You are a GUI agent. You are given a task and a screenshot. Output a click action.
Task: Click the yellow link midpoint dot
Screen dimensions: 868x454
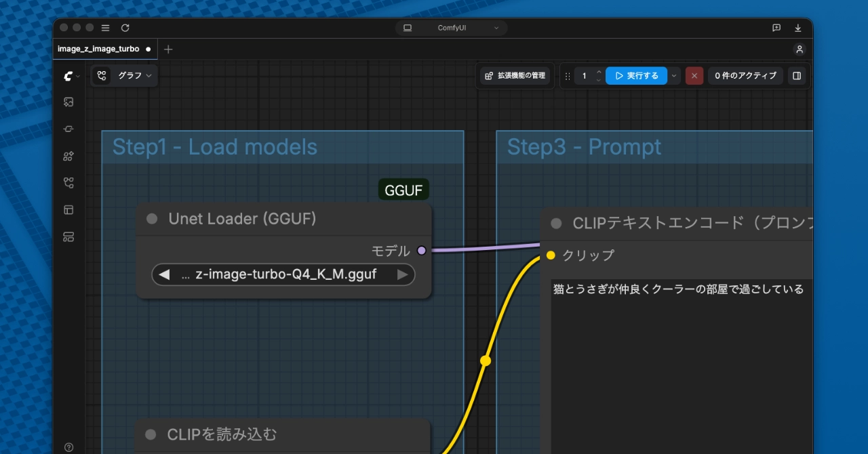pos(485,360)
